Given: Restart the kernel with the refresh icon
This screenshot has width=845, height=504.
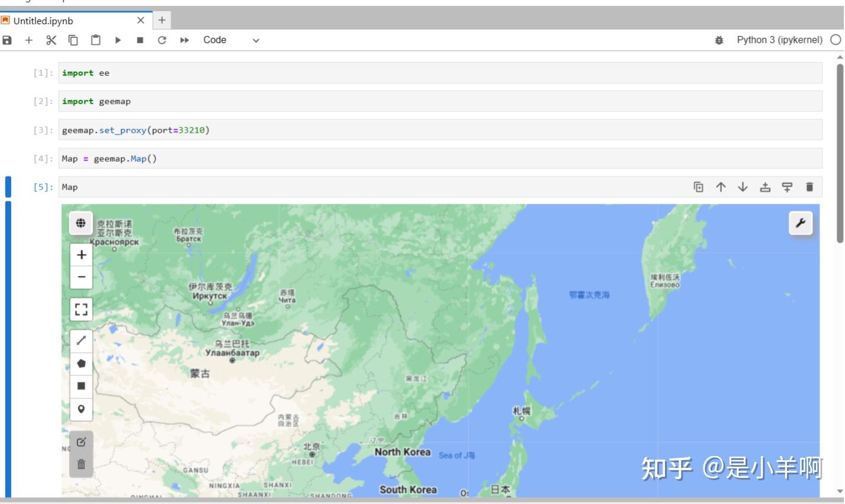Looking at the screenshot, I should pyautogui.click(x=160, y=40).
